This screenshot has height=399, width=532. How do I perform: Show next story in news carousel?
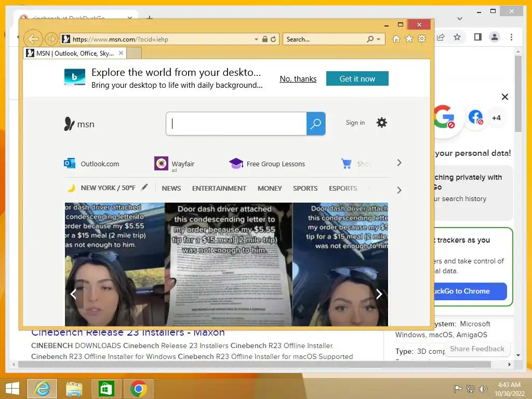point(379,294)
